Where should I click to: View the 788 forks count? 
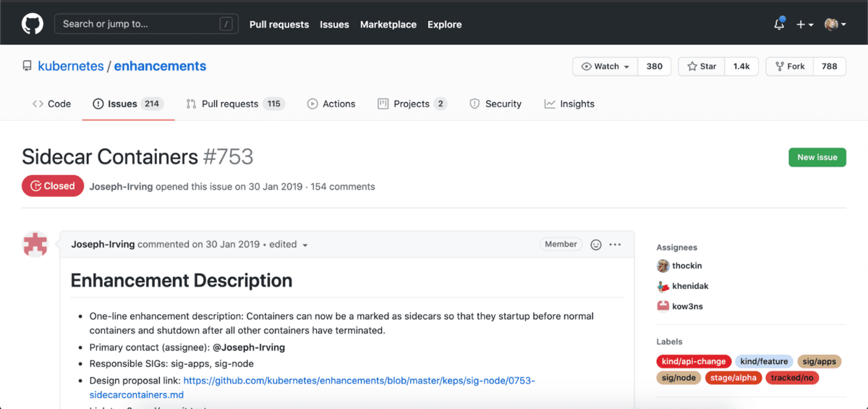(x=830, y=66)
